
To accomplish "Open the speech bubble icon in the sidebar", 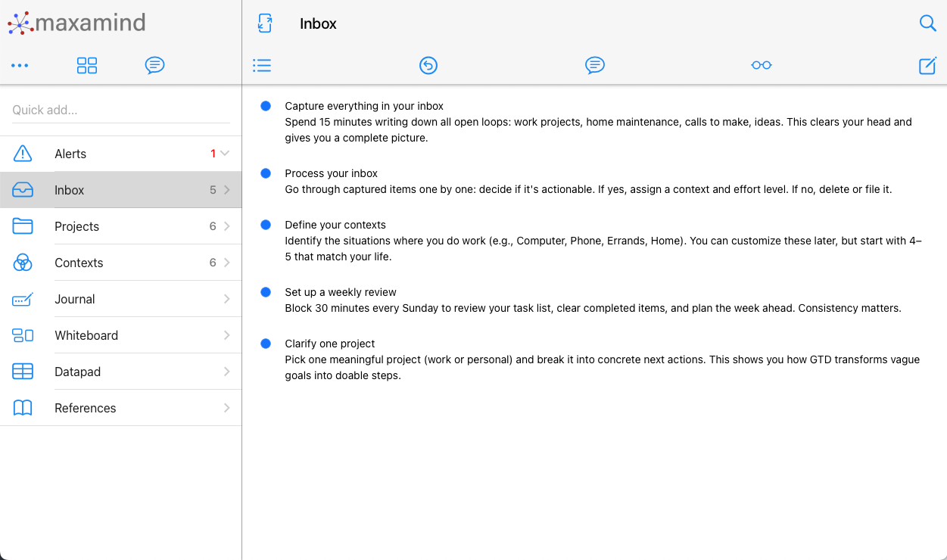I will point(155,66).
